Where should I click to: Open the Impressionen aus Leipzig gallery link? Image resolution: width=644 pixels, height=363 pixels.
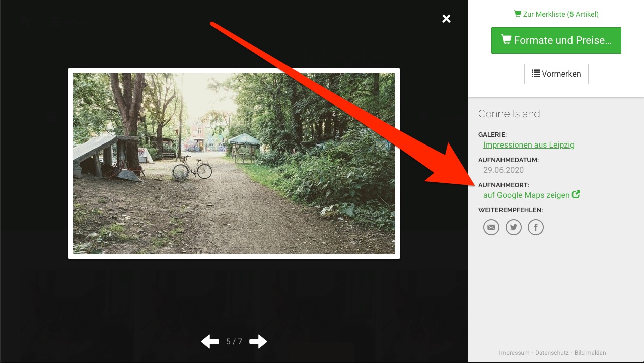tap(529, 145)
